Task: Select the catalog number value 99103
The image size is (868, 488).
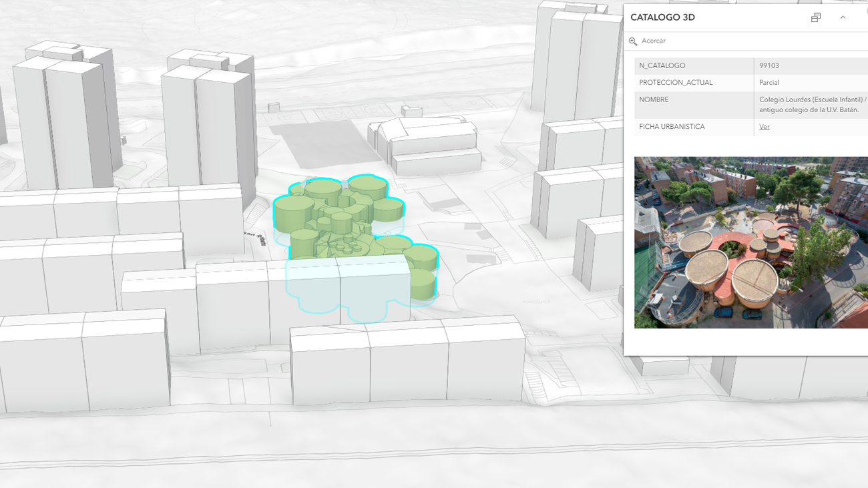Action: click(769, 65)
